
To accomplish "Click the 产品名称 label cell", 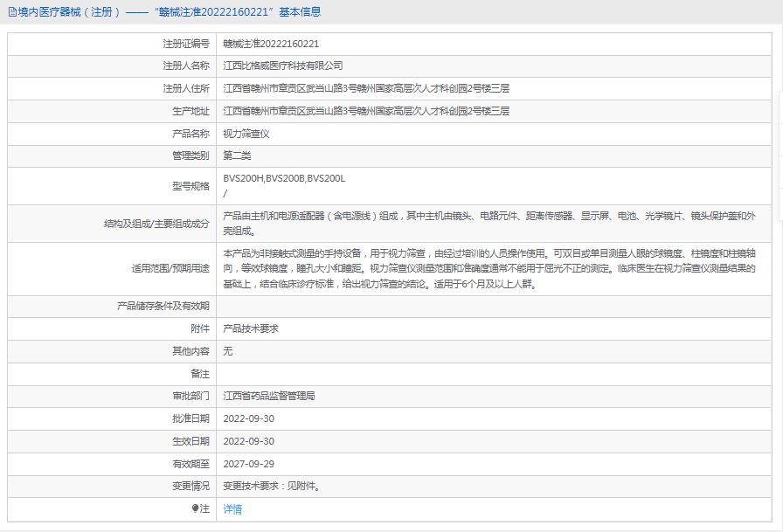I will (112, 134).
